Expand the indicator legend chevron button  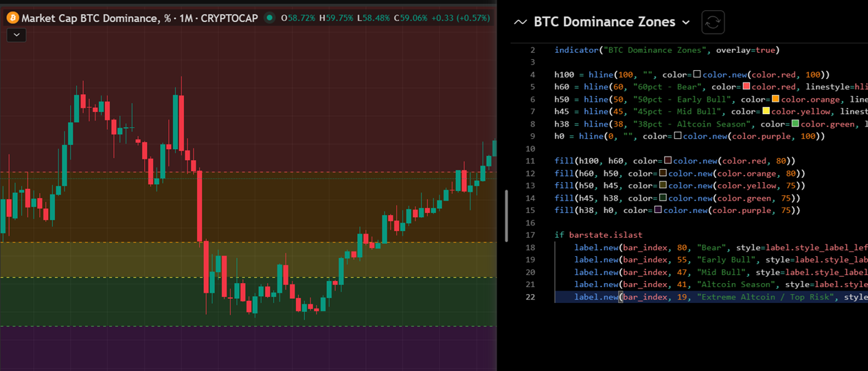coord(16,35)
